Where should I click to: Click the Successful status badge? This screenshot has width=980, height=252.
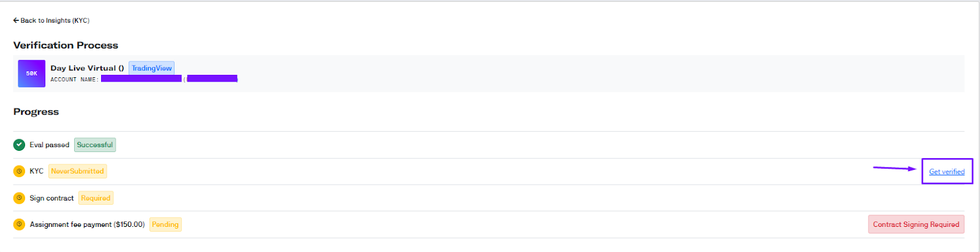[95, 145]
